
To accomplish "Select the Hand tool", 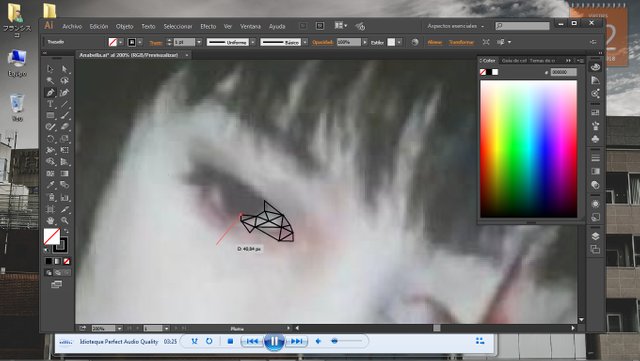I will (x=50, y=221).
